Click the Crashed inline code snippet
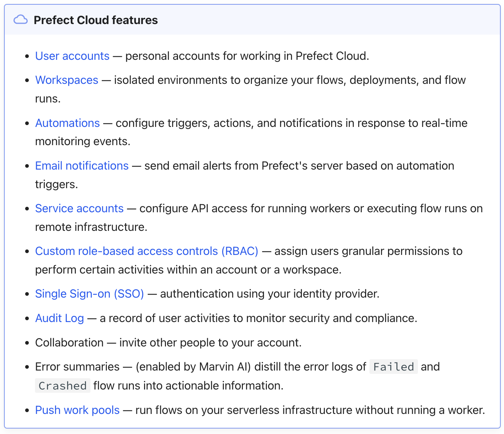504x434 pixels. coord(62,385)
